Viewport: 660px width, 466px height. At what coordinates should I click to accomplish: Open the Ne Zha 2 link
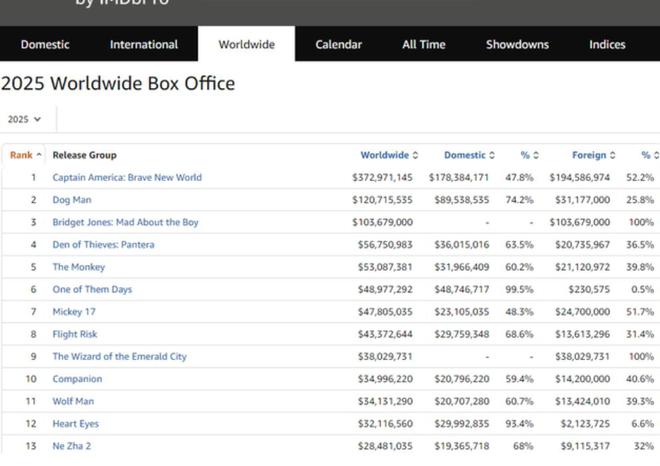pyautogui.click(x=72, y=446)
